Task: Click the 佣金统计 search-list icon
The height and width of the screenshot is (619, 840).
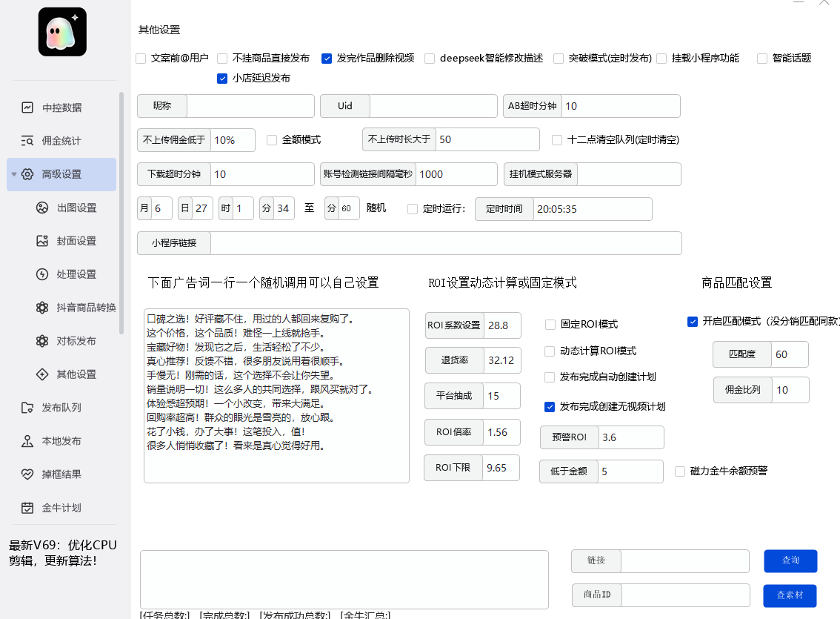Action: point(27,141)
